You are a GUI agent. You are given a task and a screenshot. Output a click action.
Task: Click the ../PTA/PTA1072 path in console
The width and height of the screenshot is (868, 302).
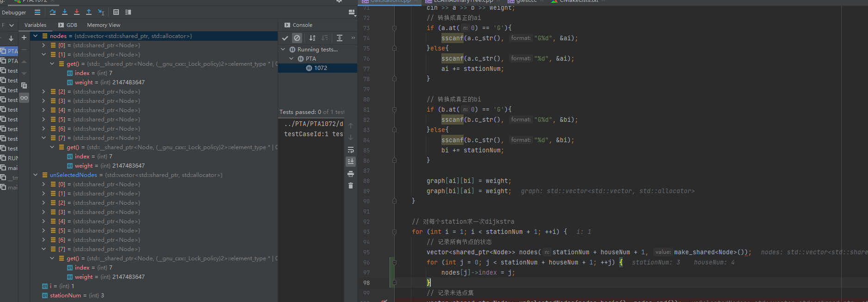pyautogui.click(x=313, y=124)
